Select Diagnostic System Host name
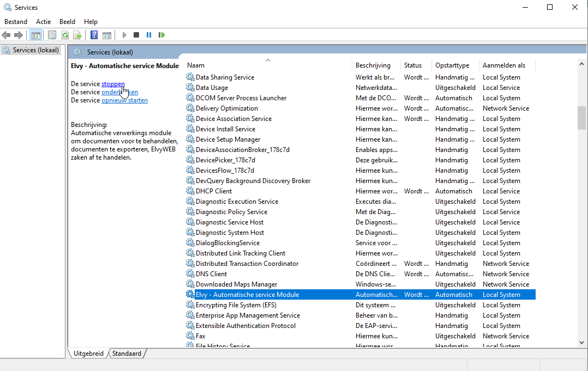Screen dimensions: 588x371 click(230, 233)
